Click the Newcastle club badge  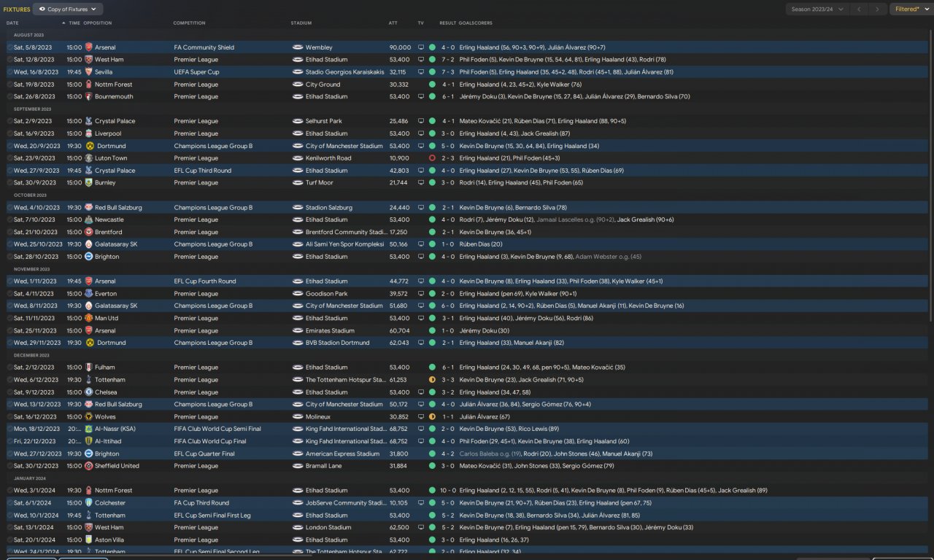[88, 219]
